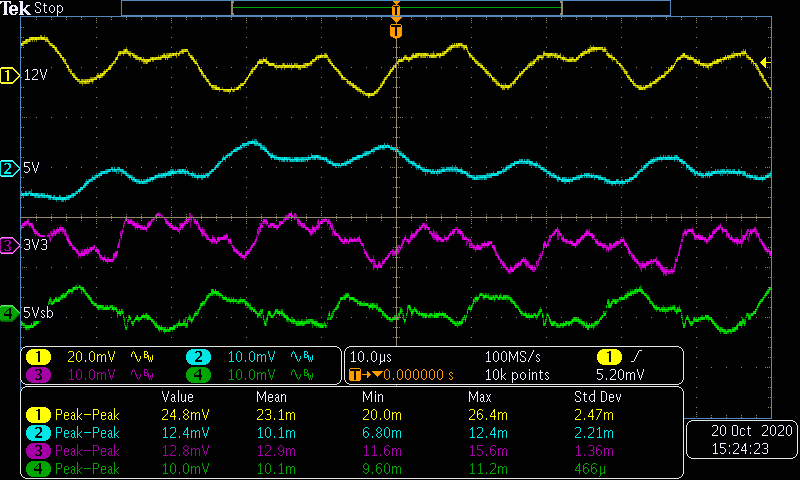This screenshot has height=480, width=800.
Task: Click the Min column header
Action: pyautogui.click(x=373, y=397)
